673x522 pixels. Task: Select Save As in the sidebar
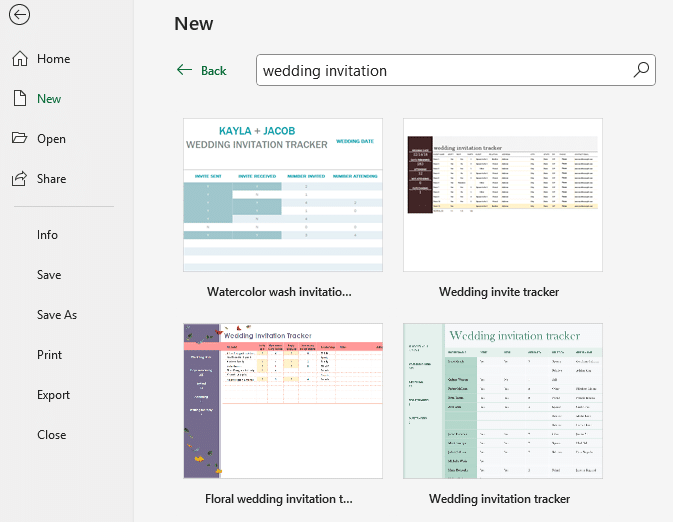(56, 315)
